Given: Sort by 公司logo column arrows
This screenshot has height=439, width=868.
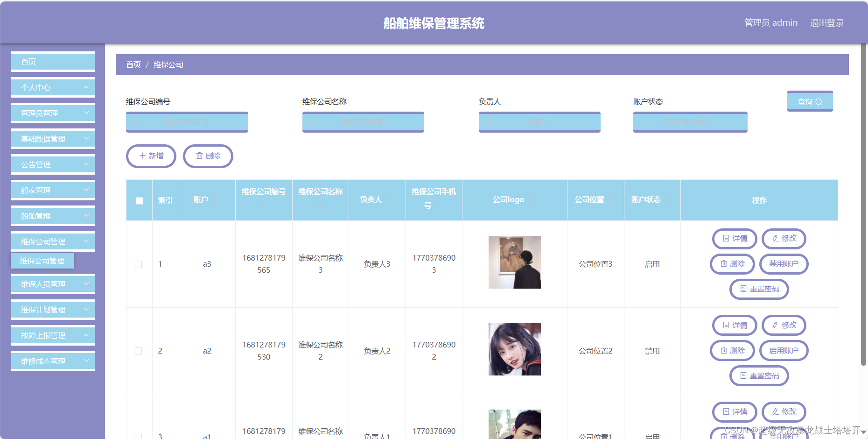Looking at the screenshot, I should coord(530,200).
